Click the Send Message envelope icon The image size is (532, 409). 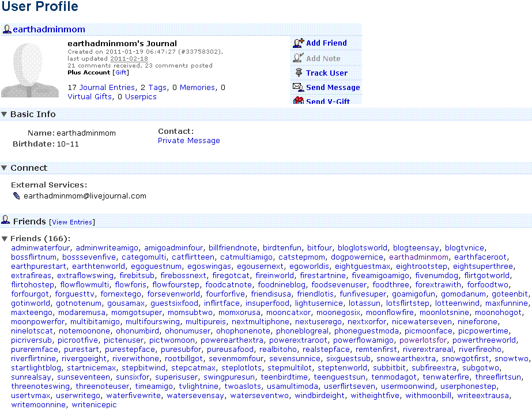click(298, 87)
